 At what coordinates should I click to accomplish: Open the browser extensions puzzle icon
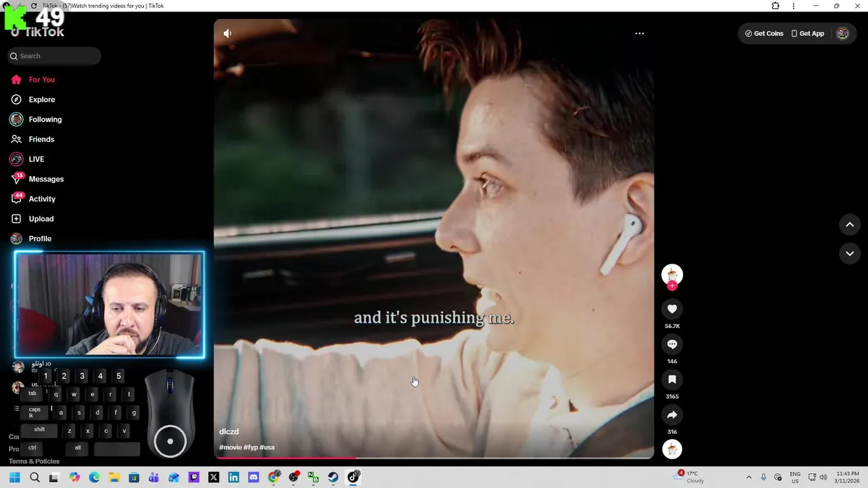pyautogui.click(x=776, y=6)
